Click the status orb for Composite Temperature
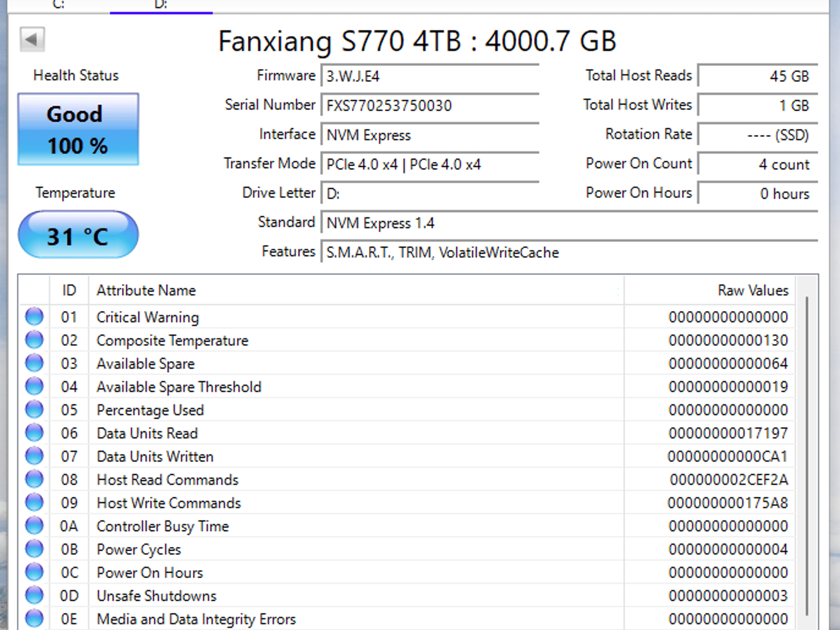Screen dimensions: 840x630 click(34, 340)
